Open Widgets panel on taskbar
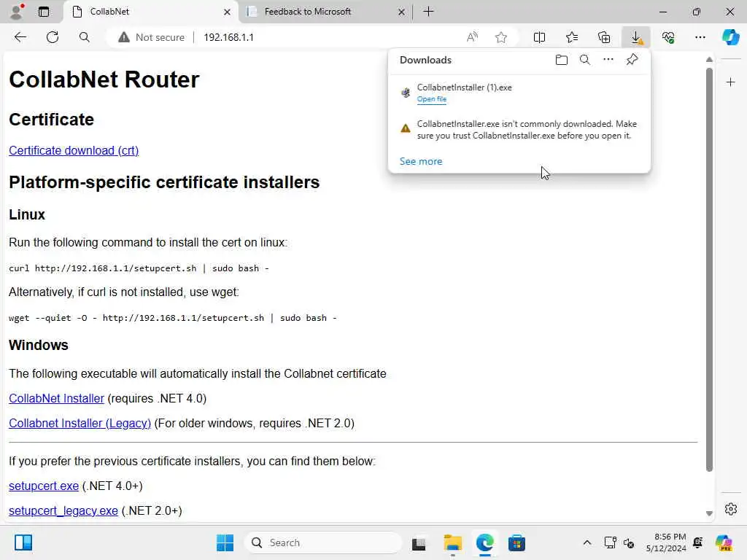 point(23,542)
